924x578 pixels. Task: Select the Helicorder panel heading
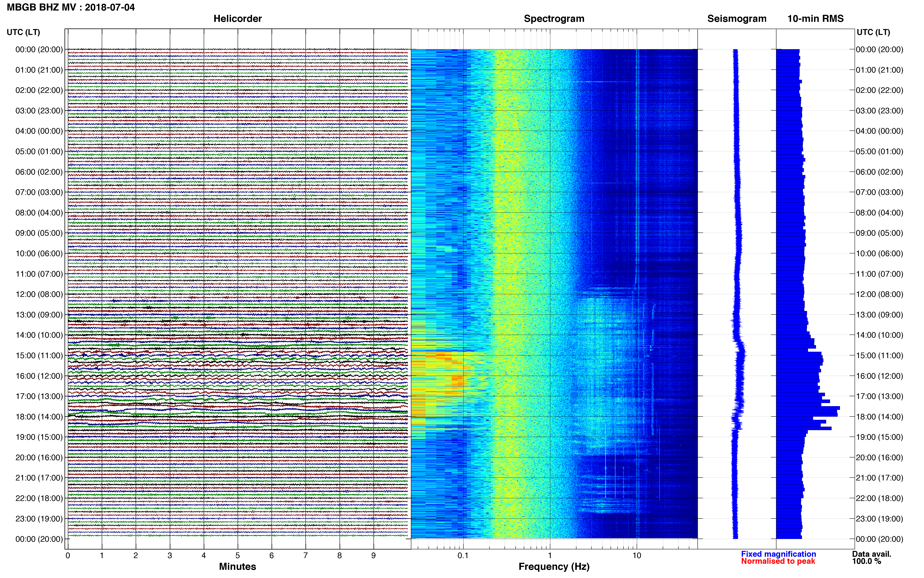tap(238, 19)
